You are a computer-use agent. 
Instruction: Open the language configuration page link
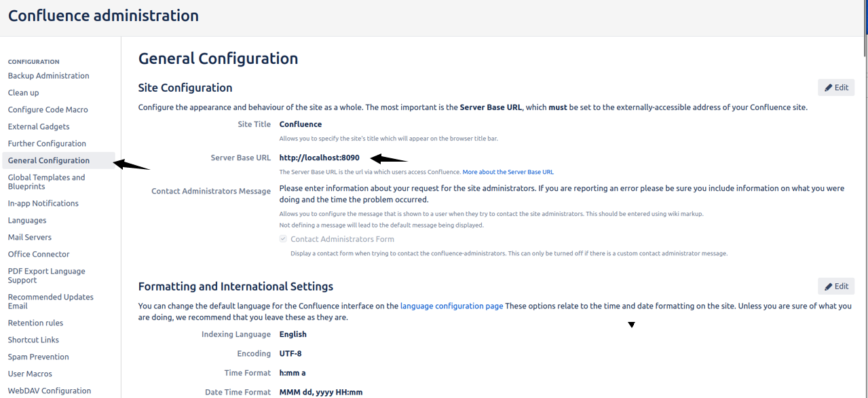click(451, 306)
